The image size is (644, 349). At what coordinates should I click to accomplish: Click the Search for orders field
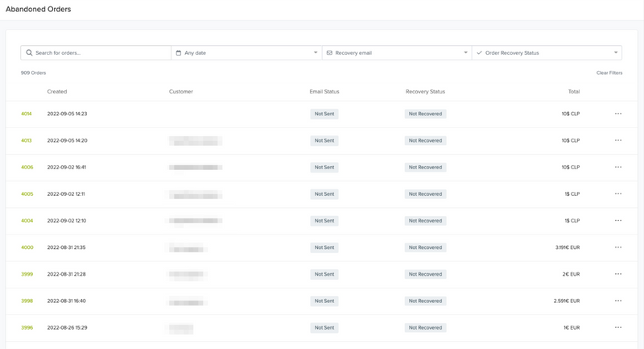(101, 52)
